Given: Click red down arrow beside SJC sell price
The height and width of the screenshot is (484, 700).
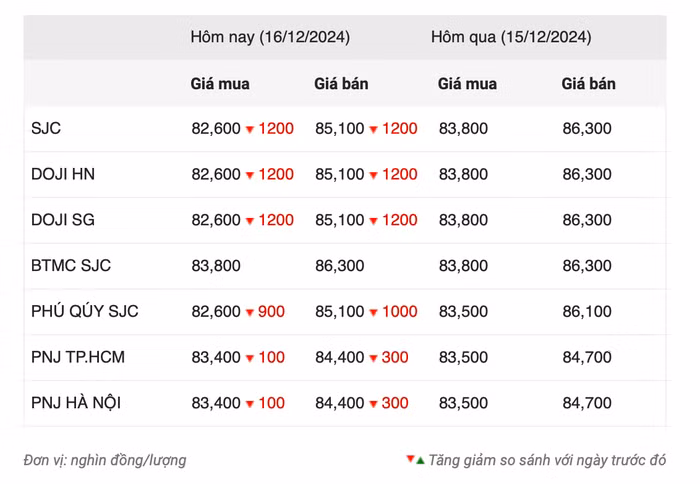Looking at the screenshot, I should coord(374,129).
